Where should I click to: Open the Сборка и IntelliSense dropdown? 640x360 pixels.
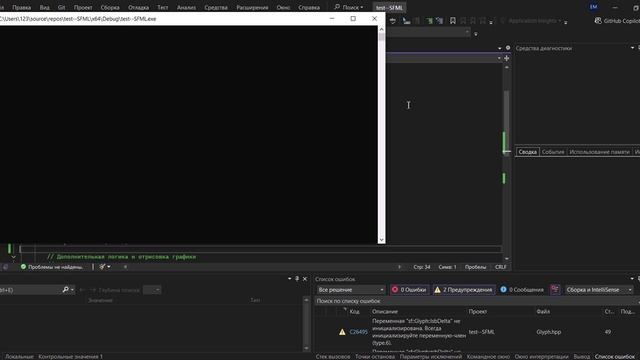[x=599, y=290]
